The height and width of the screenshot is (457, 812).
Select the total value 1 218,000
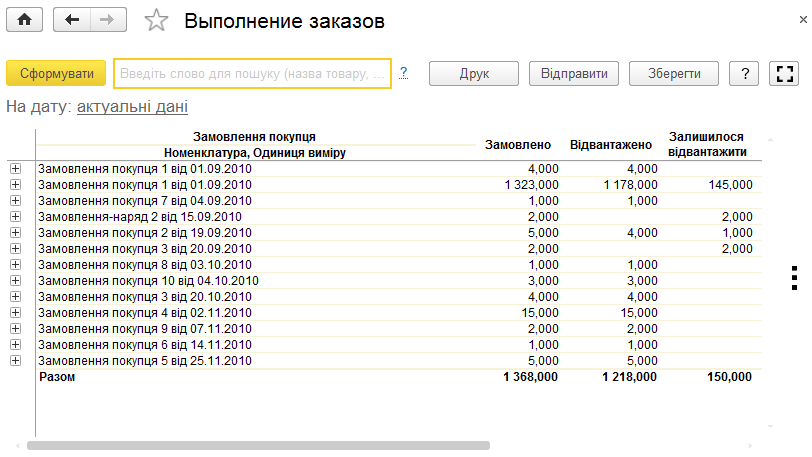[629, 377]
